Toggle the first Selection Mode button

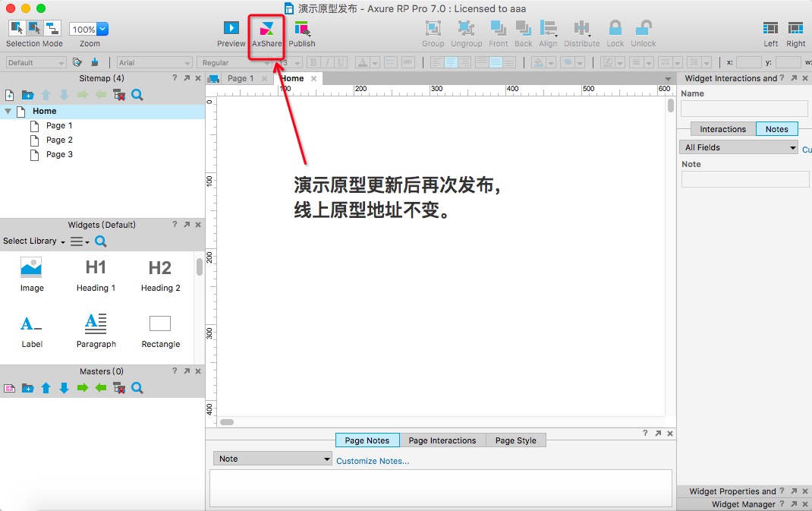[x=17, y=28]
